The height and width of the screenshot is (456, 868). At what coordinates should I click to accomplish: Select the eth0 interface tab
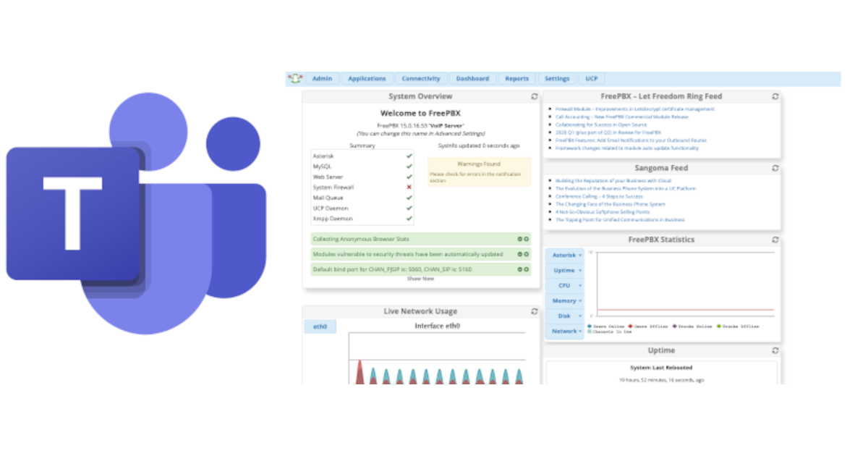[320, 326]
